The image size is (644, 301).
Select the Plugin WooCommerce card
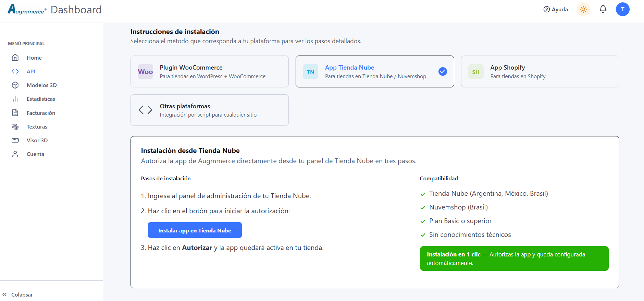click(x=210, y=71)
